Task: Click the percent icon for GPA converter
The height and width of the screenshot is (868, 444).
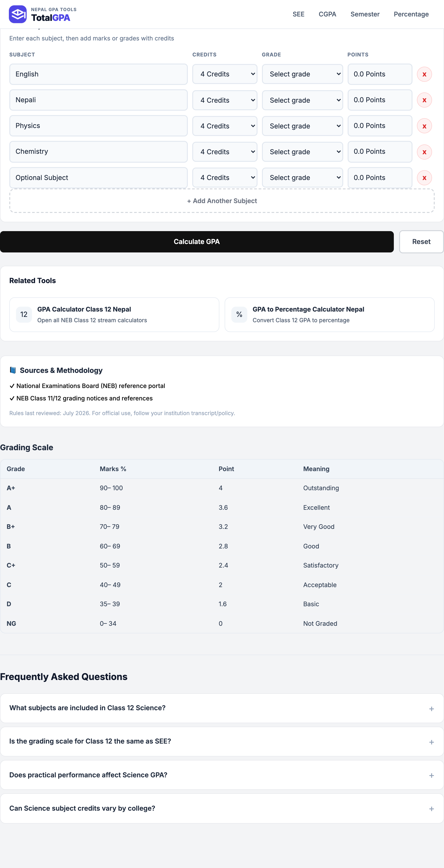Action: click(x=239, y=314)
